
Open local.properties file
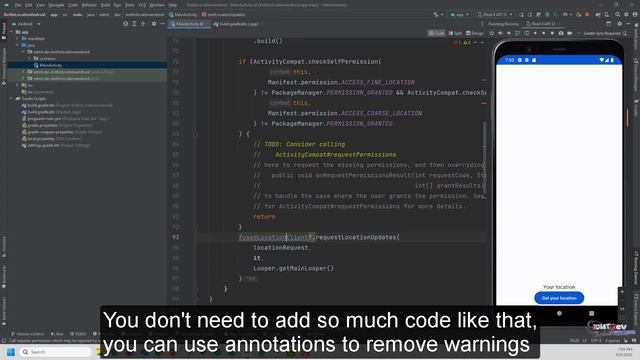click(x=41, y=139)
